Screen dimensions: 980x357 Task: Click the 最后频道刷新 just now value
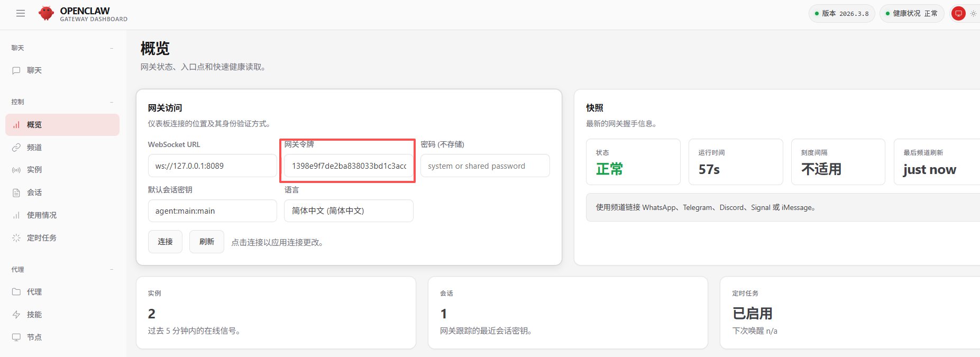(929, 170)
